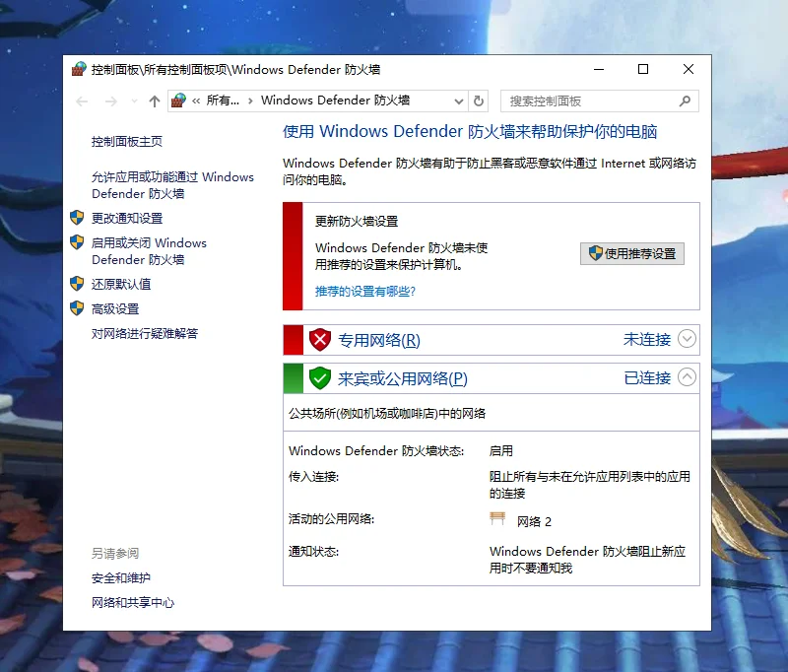Click the firewall icon in address bar
Screen dimensions: 788x672
178,101
